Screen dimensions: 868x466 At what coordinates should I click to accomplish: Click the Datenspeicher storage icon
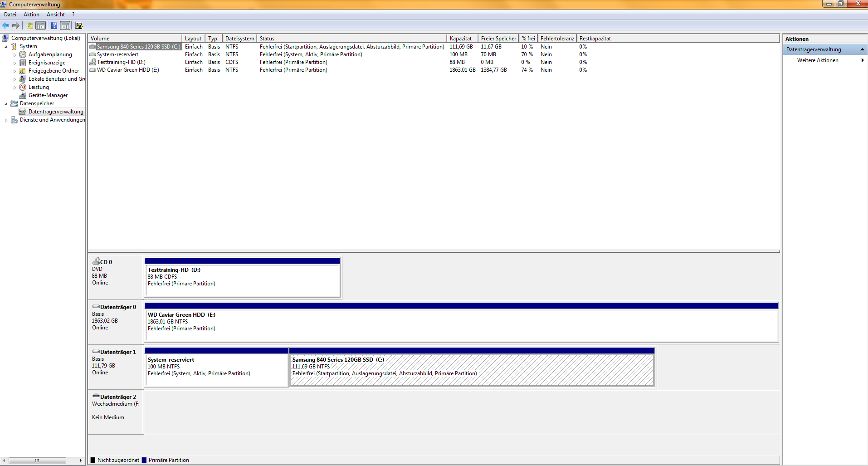click(x=14, y=103)
